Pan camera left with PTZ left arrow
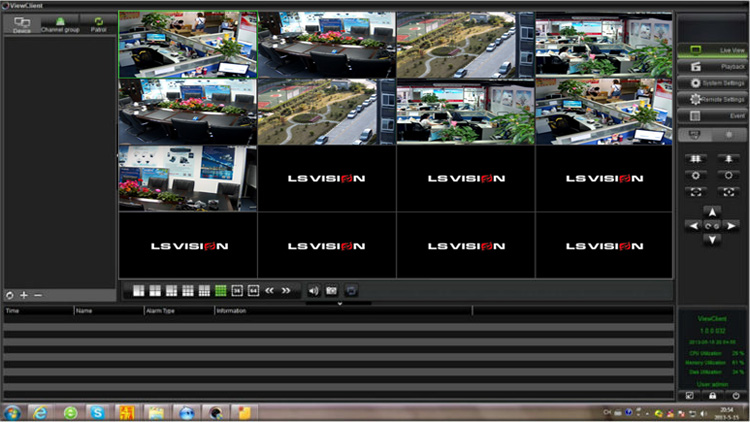This screenshot has height=422, width=750. tap(694, 226)
